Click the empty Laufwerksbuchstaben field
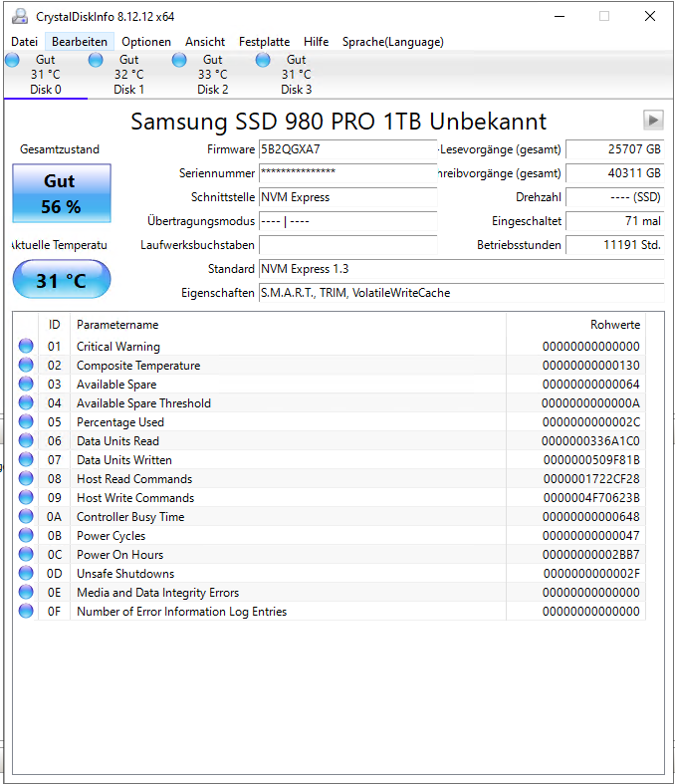 pos(348,245)
